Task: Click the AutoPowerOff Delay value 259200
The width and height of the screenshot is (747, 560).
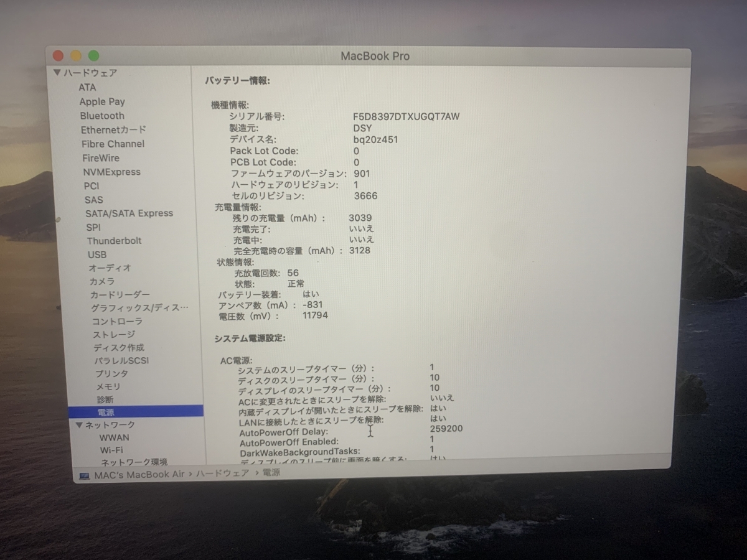Action: (x=446, y=429)
